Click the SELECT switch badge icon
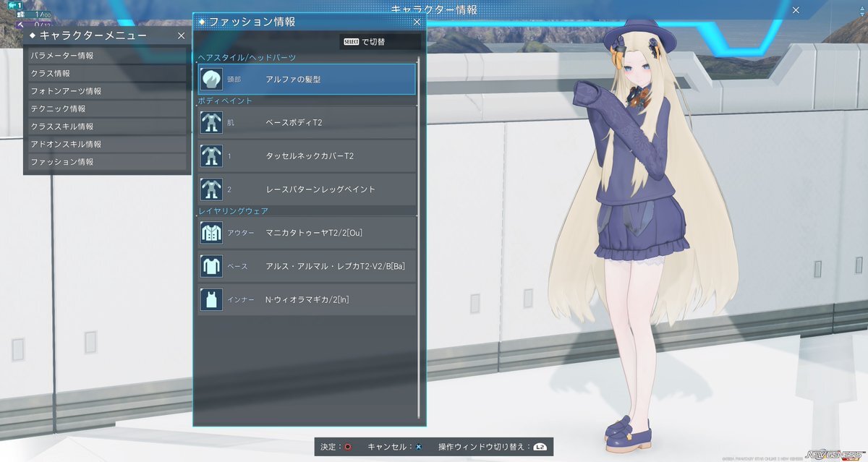Screen dimensions: 868x462 [351, 42]
